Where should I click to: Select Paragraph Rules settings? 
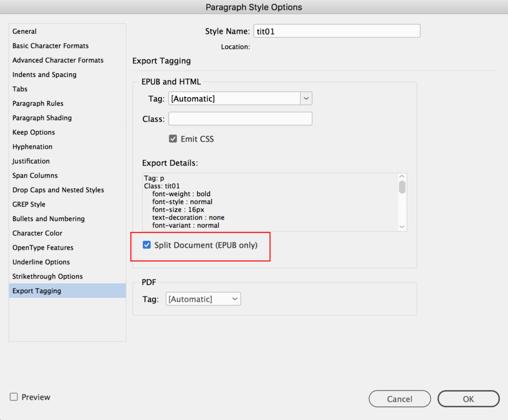(x=38, y=103)
